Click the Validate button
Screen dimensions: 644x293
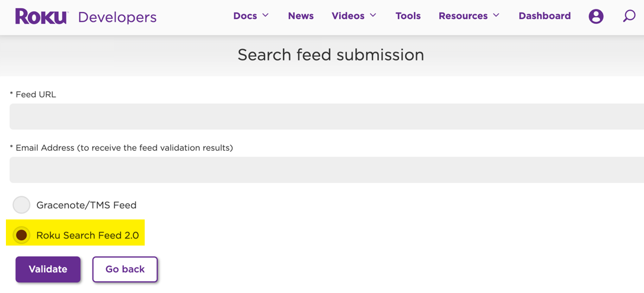48,269
